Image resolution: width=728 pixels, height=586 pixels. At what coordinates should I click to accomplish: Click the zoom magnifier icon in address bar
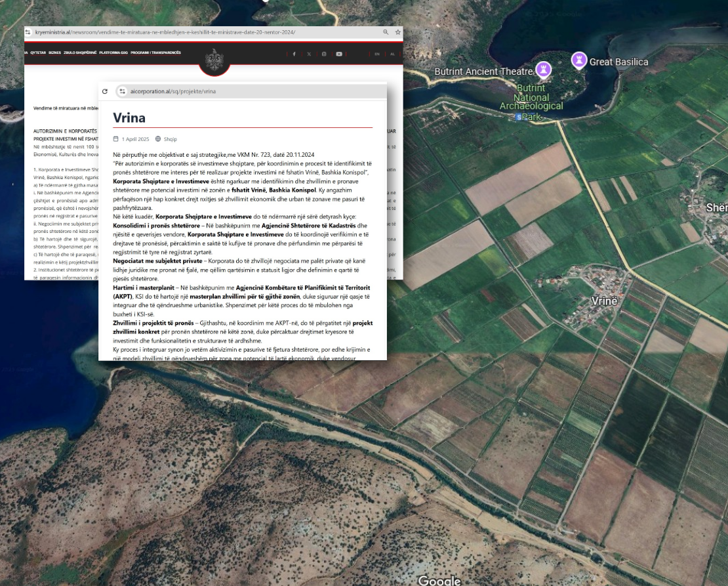pos(386,32)
